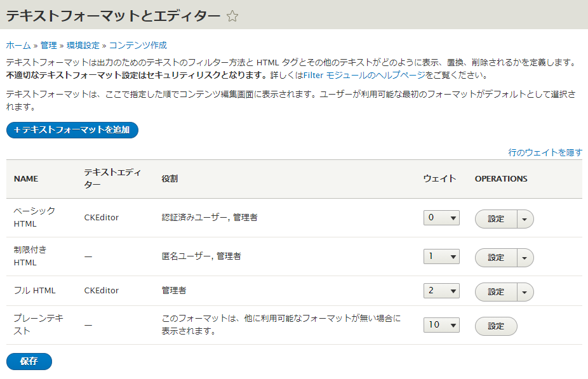
Task: Open weight dropdown for プレーンテキスト row
Action: pos(441,325)
